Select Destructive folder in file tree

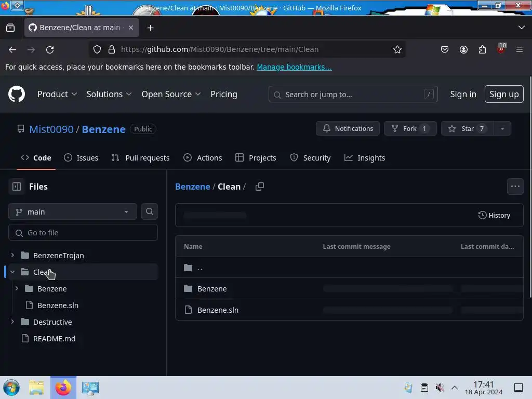[52, 322]
